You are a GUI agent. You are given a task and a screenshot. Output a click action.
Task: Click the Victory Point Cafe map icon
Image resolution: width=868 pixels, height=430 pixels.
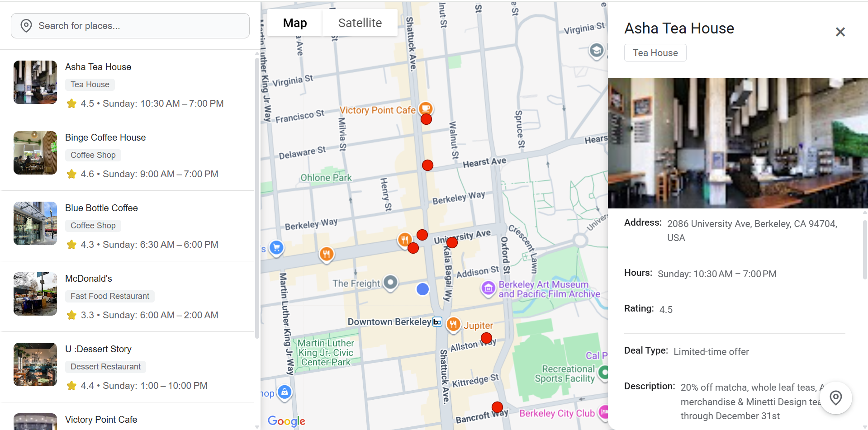click(x=426, y=109)
